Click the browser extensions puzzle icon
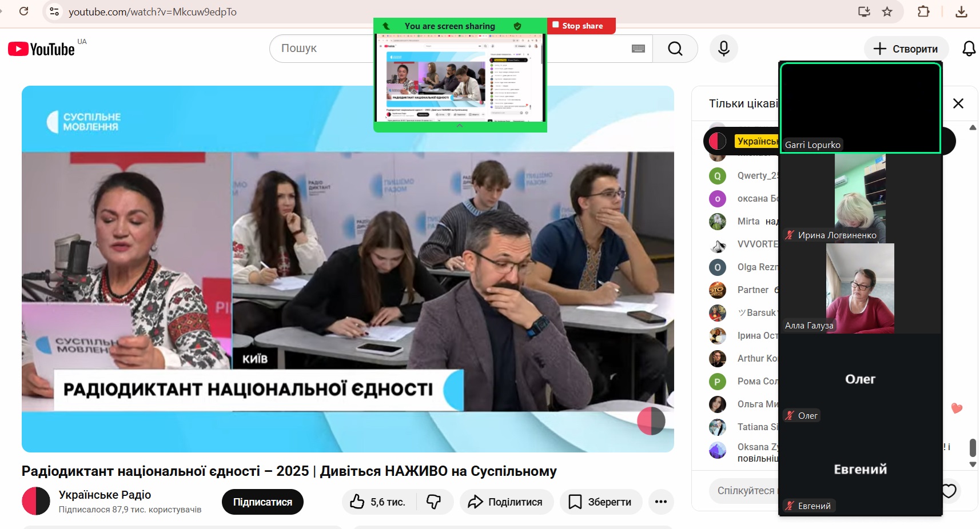Screen dimensions: 980x529 pyautogui.click(x=923, y=11)
